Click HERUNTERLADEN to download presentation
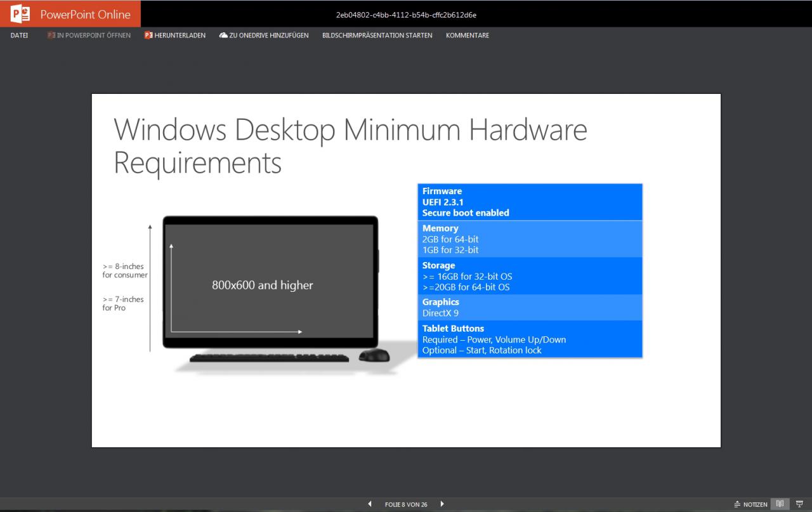 coord(175,36)
